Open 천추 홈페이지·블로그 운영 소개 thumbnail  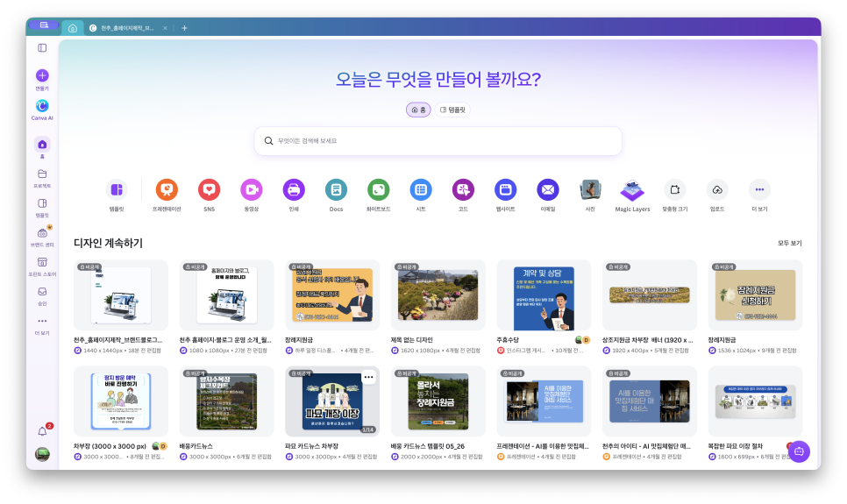tap(226, 295)
